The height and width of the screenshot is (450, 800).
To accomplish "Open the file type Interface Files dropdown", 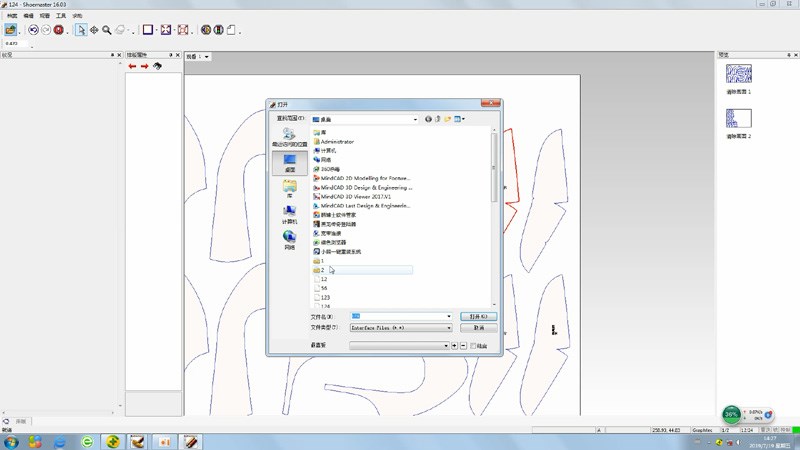I will 449,327.
